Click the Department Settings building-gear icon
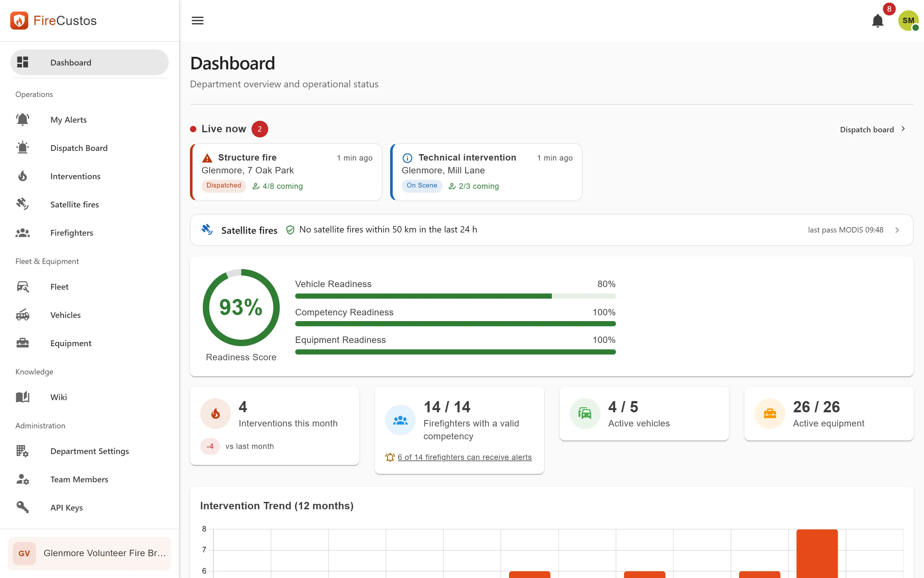Viewport: 924px width, 578px height. point(22,451)
